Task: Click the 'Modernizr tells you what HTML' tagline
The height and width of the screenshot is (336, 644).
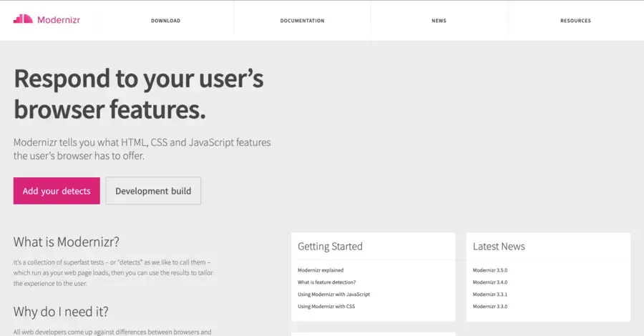Action: (142, 149)
